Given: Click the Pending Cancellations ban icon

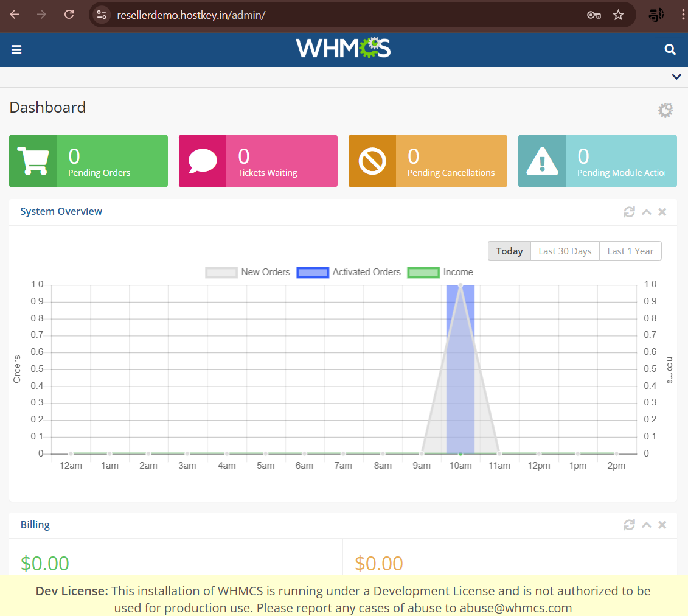Looking at the screenshot, I should (x=372, y=161).
